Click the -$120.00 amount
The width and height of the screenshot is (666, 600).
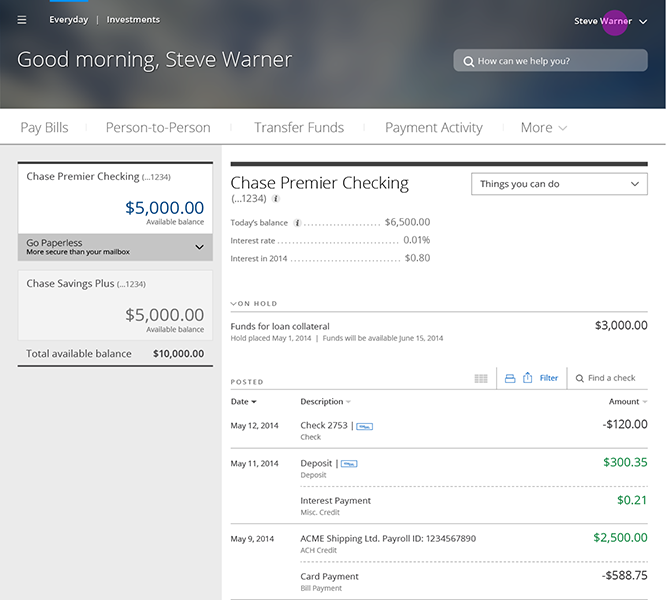pyautogui.click(x=625, y=424)
